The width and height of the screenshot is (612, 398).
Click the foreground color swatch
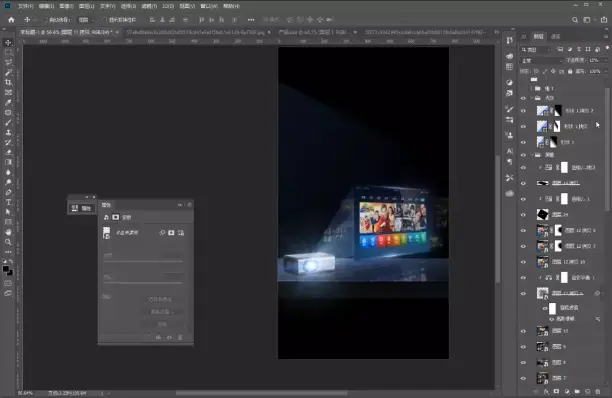point(6,269)
